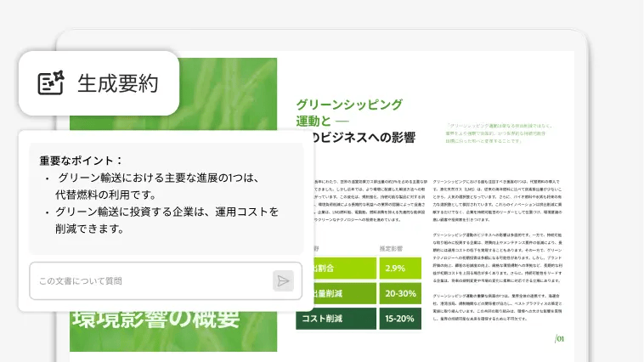Click the グリーンシッピング green heading
Screen dimensions: 644x362
point(349,105)
